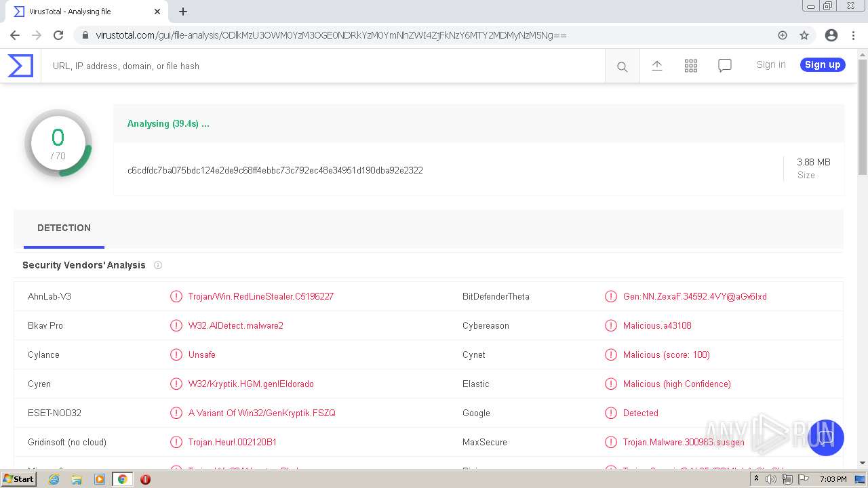
Task: Click W32.AIDetect.malware2 result text
Action: coord(236,325)
